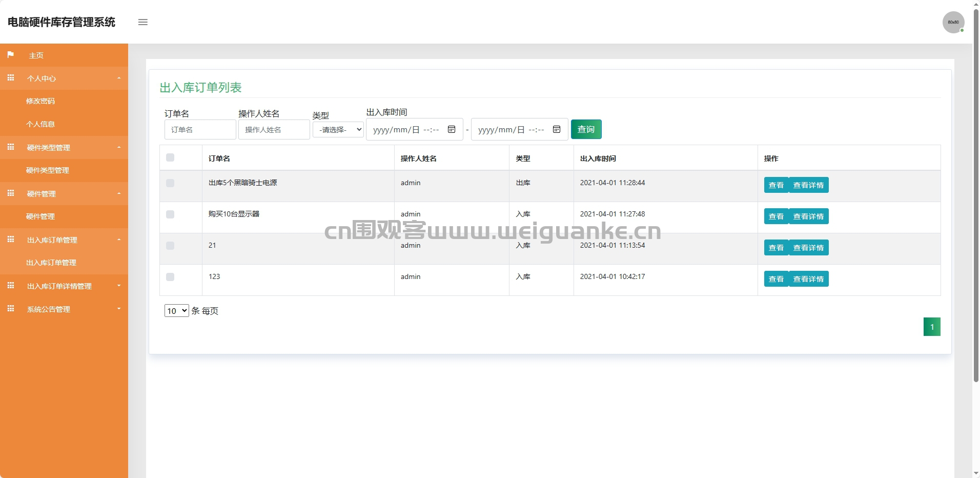
Task: Open the start date calendar picker icon
Action: [452, 129]
